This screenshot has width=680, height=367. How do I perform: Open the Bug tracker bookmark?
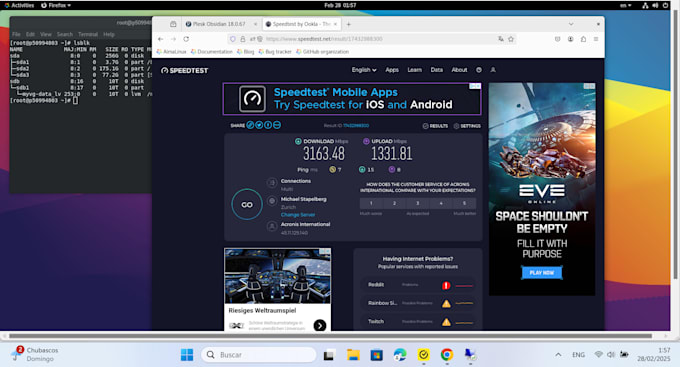(275, 52)
